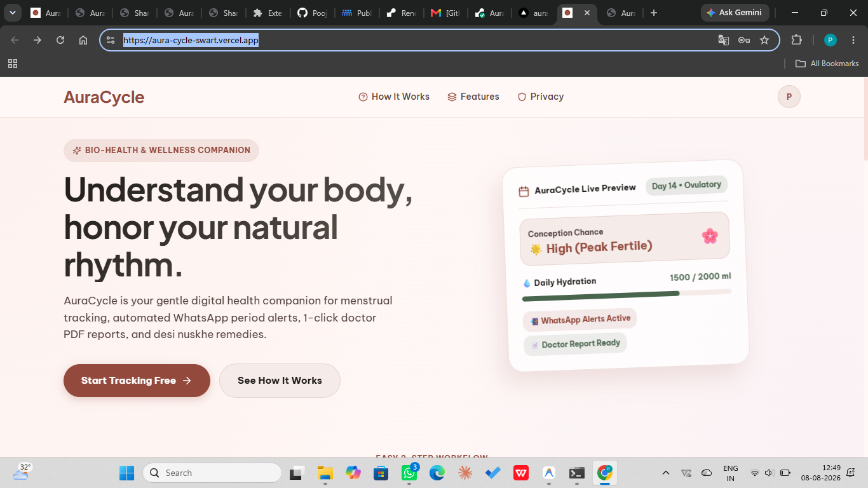Image resolution: width=868 pixels, height=488 pixels.
Task: Click the Windows taskbar Search box
Action: coord(212,473)
